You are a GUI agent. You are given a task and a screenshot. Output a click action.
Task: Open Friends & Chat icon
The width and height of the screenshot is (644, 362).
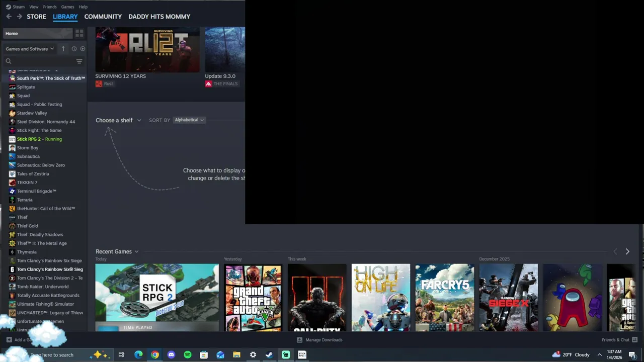(x=634, y=340)
